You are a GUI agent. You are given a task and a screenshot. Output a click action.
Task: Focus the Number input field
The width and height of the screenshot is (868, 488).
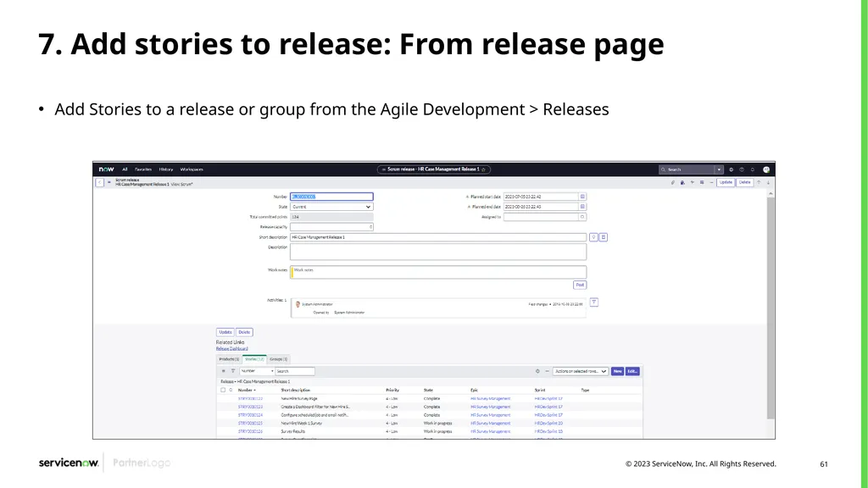tap(331, 197)
